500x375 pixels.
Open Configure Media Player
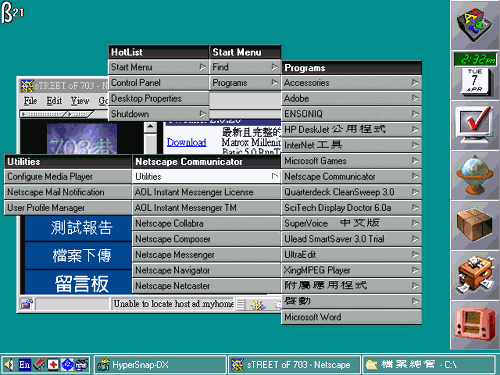coord(68,176)
